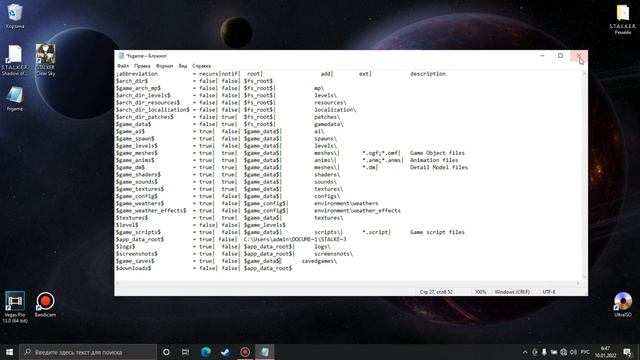This screenshot has height=360, width=640.
Task: Click the "description" column header text
Action: pos(428,74)
